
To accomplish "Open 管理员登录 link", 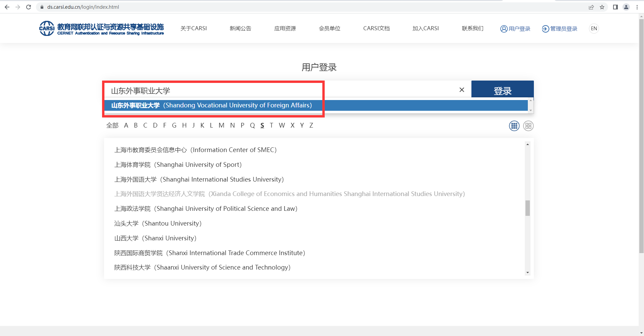I will (560, 29).
